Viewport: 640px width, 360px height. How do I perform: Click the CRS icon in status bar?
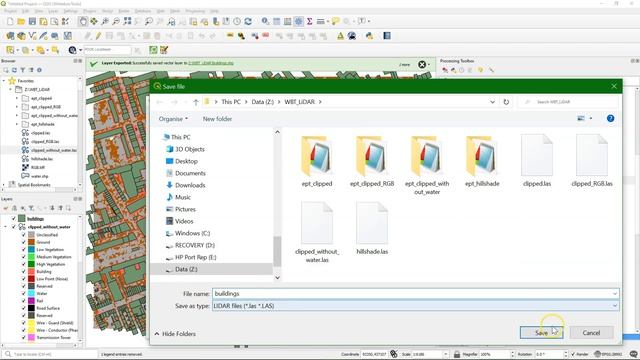(598, 354)
